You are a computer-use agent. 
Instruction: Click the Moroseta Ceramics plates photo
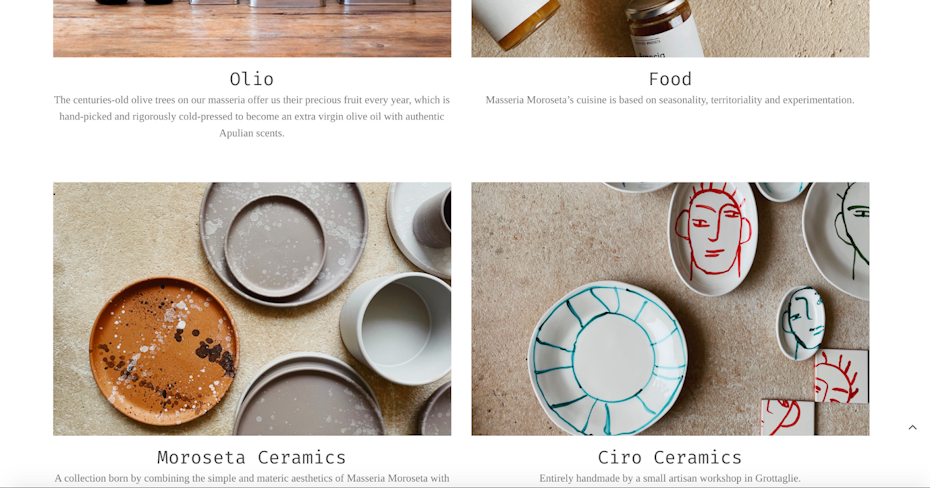coord(252,309)
